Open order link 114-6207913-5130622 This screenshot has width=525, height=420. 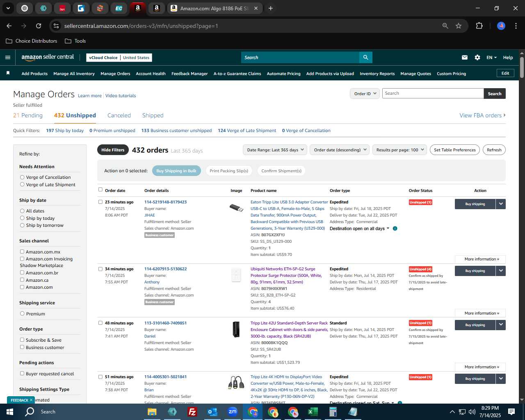165,269
